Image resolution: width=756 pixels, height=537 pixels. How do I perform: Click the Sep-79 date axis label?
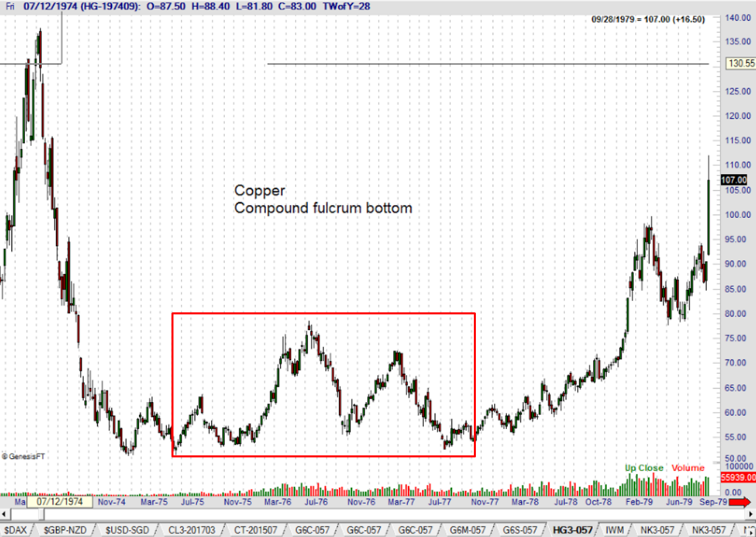pos(713,502)
